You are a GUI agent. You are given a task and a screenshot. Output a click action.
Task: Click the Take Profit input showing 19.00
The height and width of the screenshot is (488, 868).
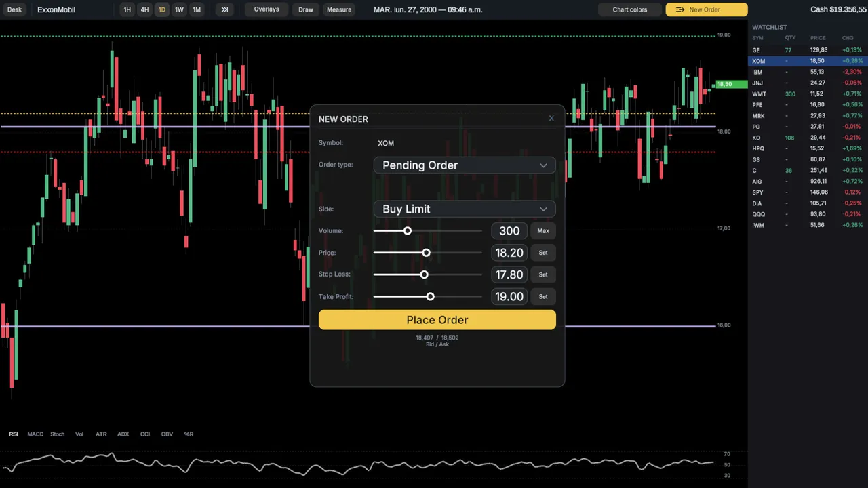[509, 296]
